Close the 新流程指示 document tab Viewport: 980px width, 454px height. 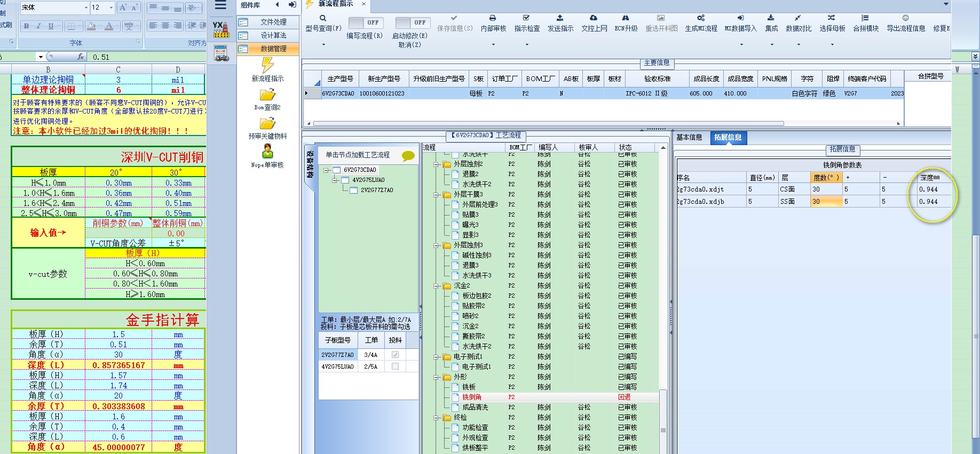[364, 4]
